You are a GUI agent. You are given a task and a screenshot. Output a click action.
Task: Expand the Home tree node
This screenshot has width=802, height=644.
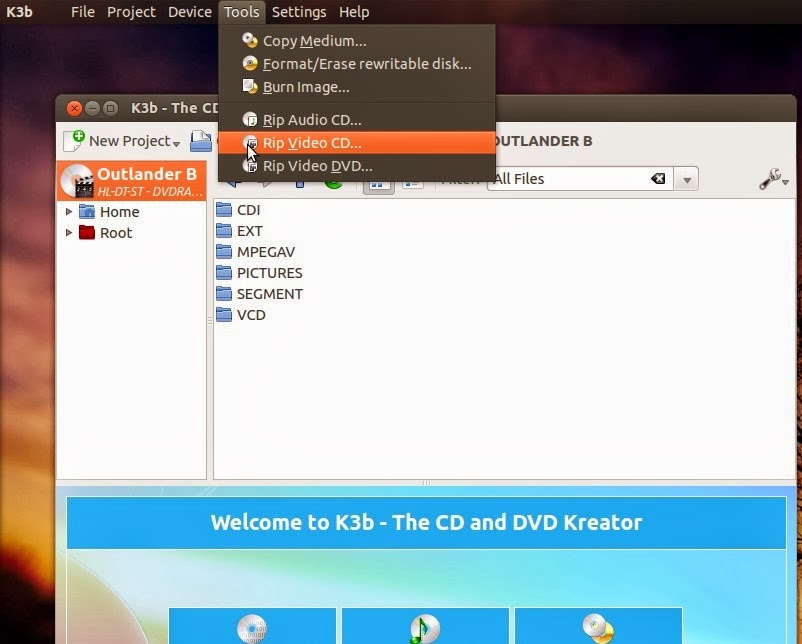(69, 211)
